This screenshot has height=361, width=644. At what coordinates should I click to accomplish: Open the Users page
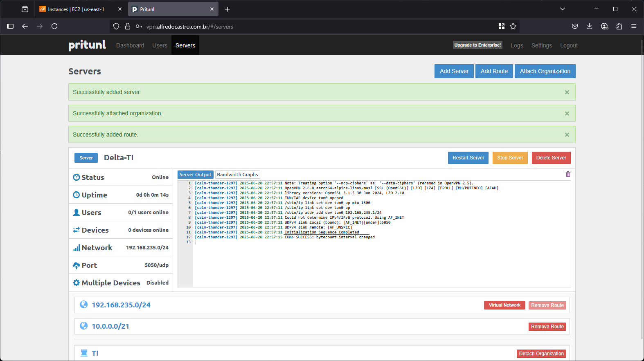pos(160,45)
